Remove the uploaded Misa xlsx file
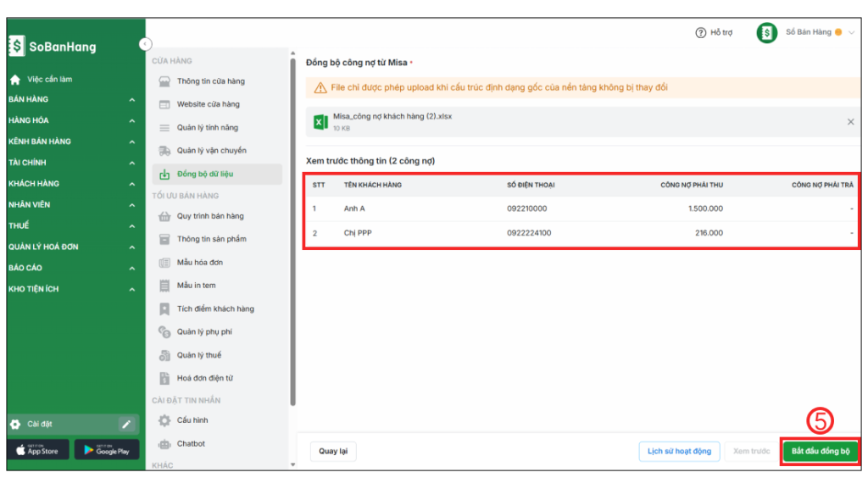The width and height of the screenshot is (868, 489). click(850, 122)
